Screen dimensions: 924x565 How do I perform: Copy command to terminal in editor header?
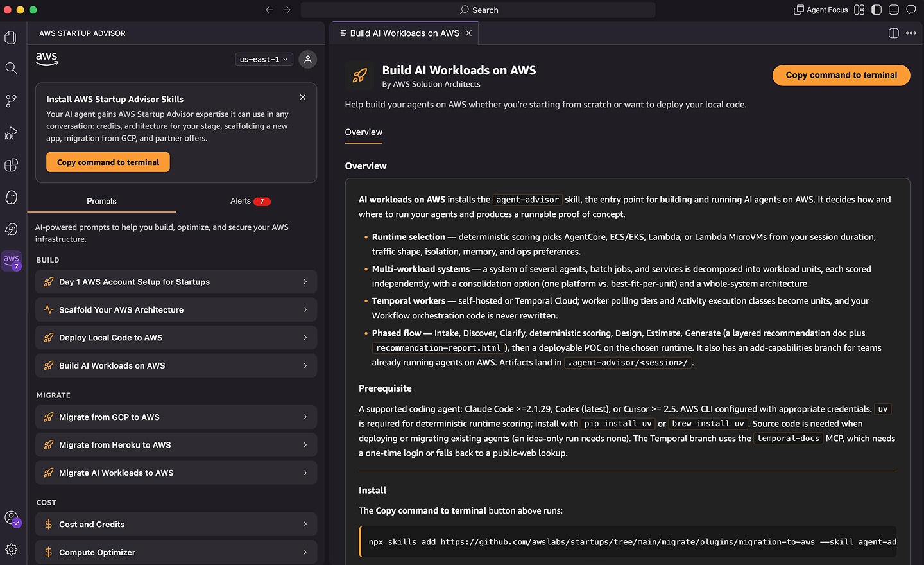click(x=841, y=75)
